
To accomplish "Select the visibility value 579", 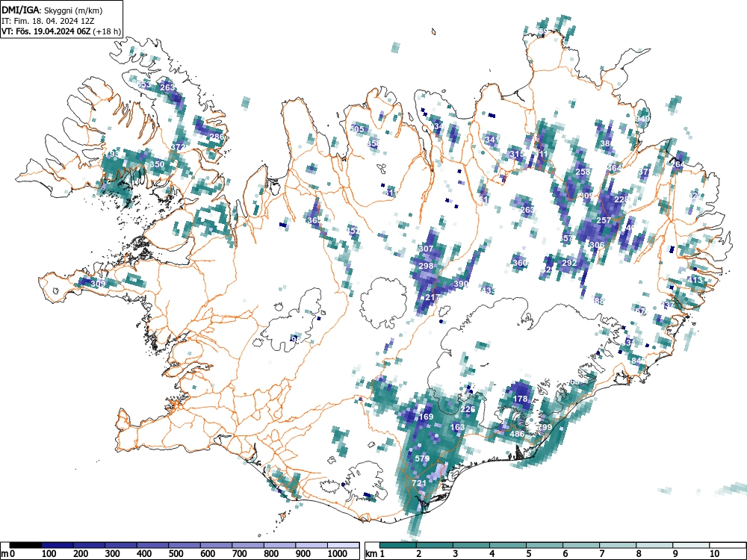I will pyautogui.click(x=423, y=458).
